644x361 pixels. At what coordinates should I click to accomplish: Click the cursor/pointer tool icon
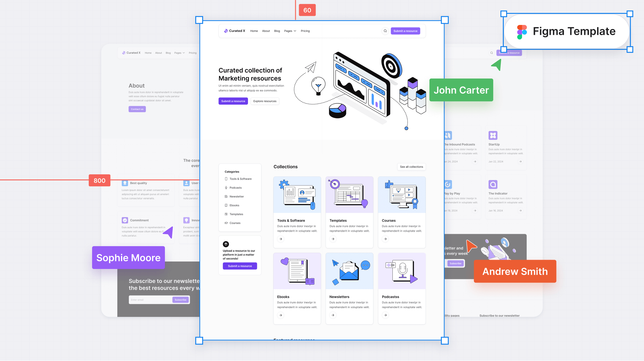coord(496,65)
